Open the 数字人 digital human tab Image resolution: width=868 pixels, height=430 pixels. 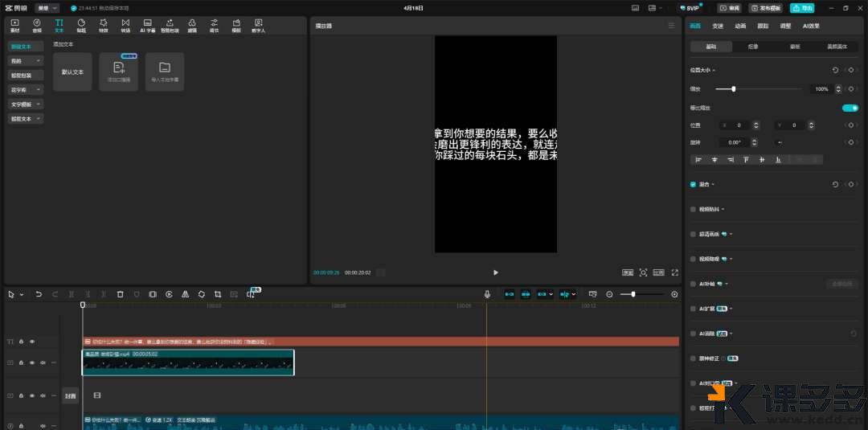259,26
